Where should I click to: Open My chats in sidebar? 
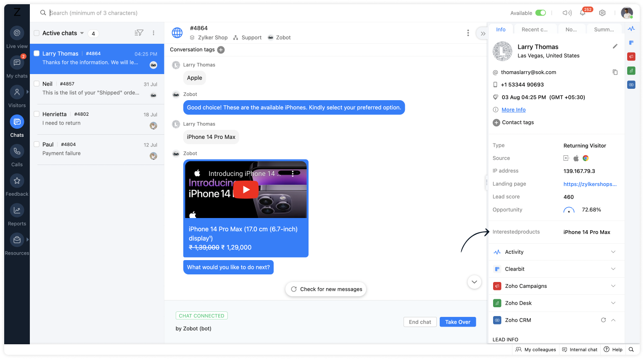(x=17, y=66)
